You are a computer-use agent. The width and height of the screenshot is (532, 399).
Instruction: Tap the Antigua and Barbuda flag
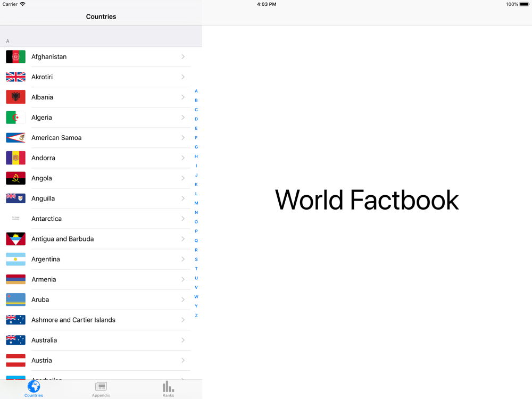[15, 239]
